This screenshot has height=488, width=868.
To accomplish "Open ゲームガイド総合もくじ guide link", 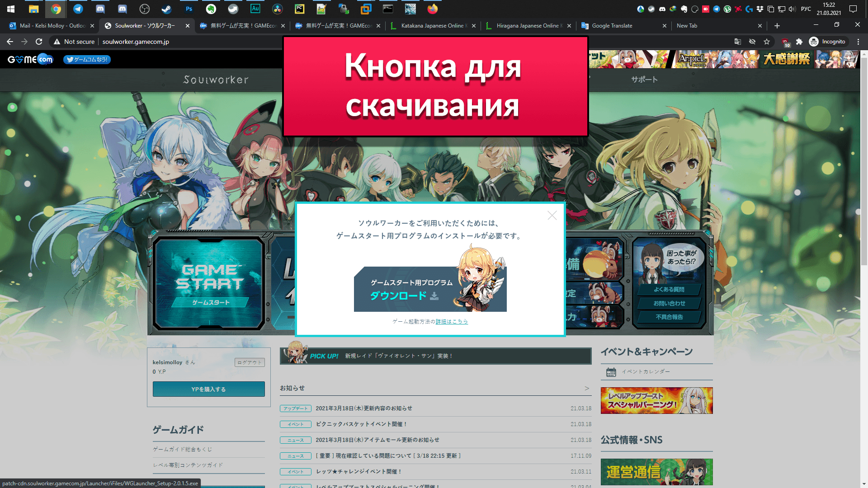I will point(182,450).
